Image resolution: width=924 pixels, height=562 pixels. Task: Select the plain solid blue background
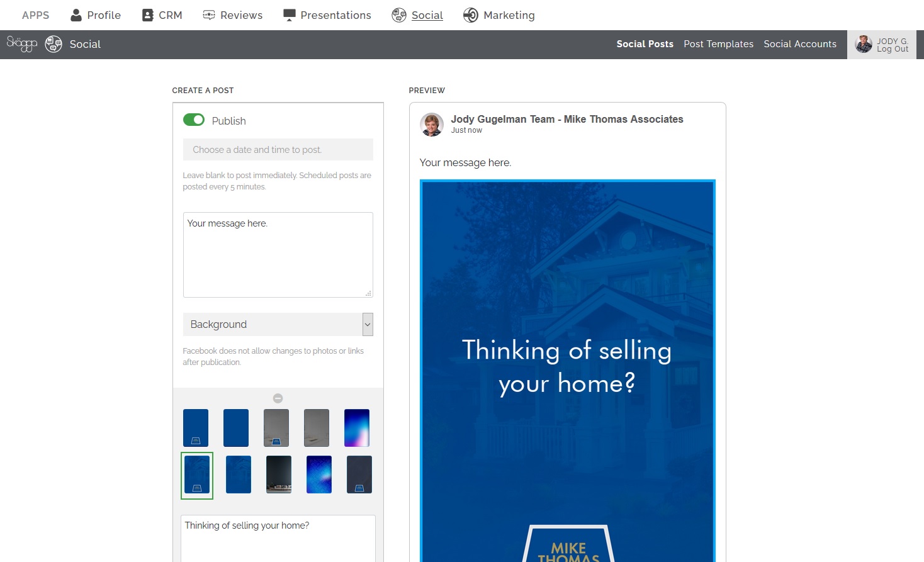(x=236, y=428)
